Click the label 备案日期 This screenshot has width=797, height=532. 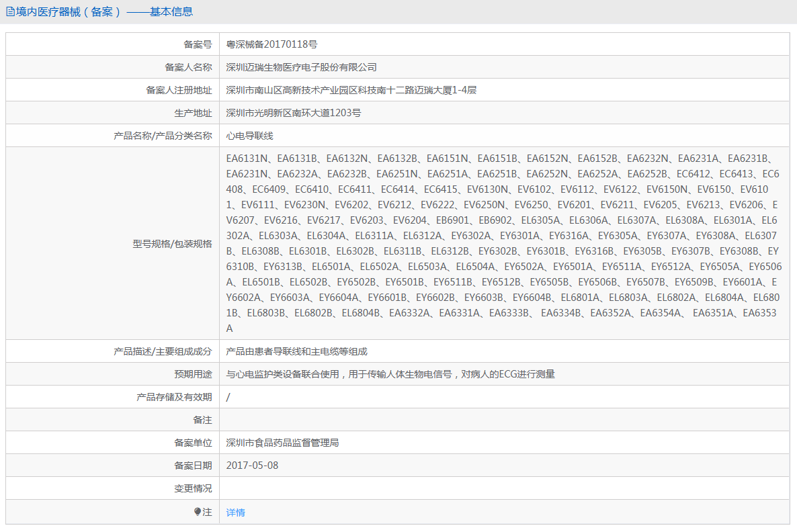coord(193,465)
